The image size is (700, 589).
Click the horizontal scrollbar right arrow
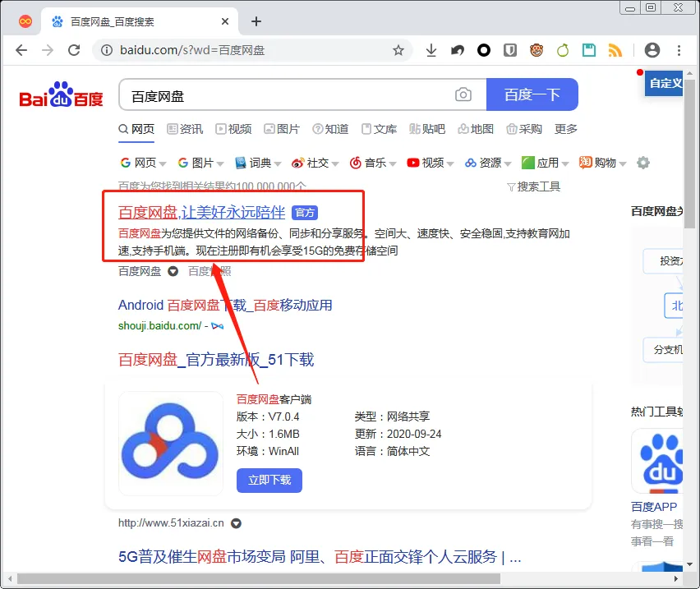pyautogui.click(x=676, y=579)
